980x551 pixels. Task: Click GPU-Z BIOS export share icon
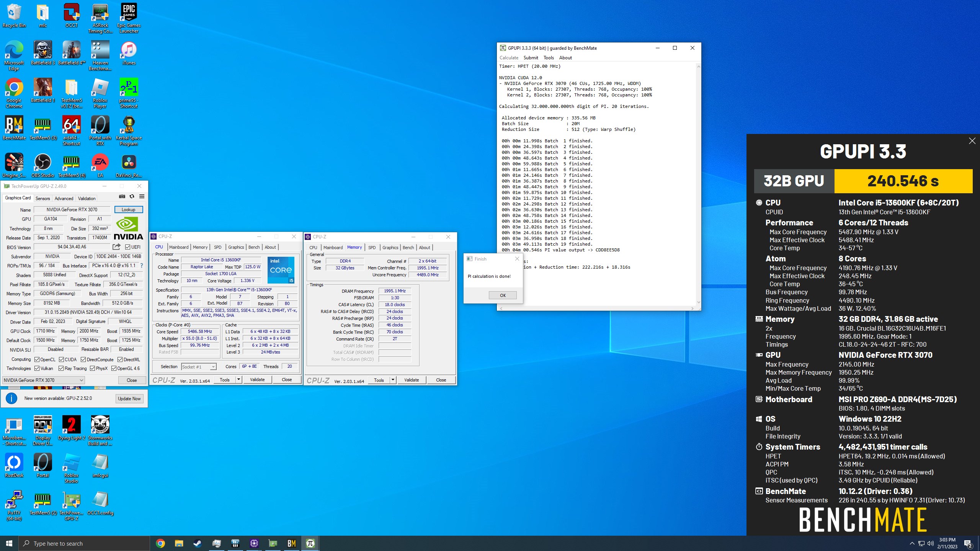[x=117, y=247]
